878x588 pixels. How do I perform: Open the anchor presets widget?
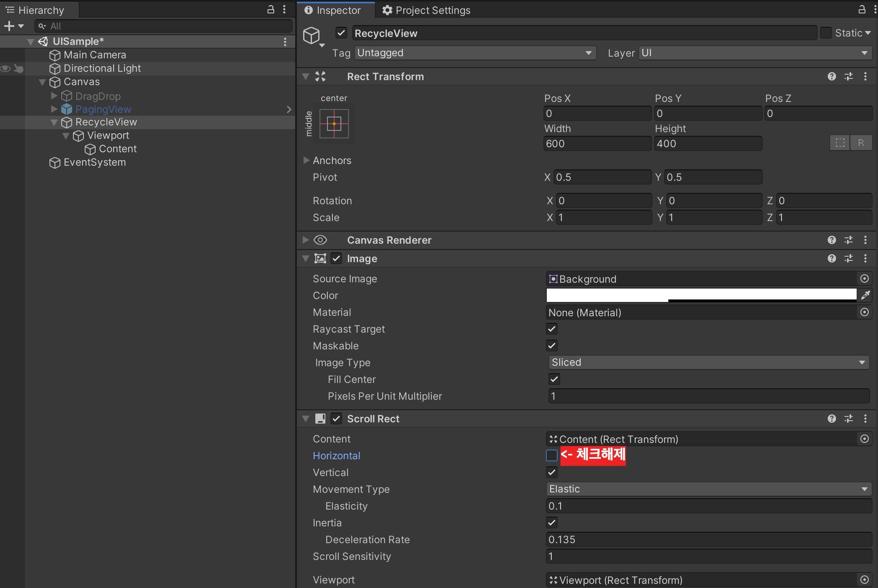334,124
